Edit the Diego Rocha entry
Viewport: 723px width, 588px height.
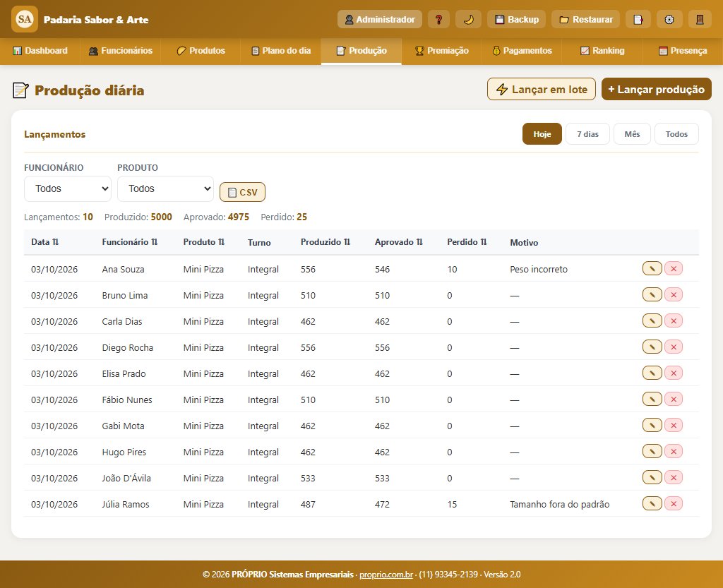pyautogui.click(x=652, y=347)
